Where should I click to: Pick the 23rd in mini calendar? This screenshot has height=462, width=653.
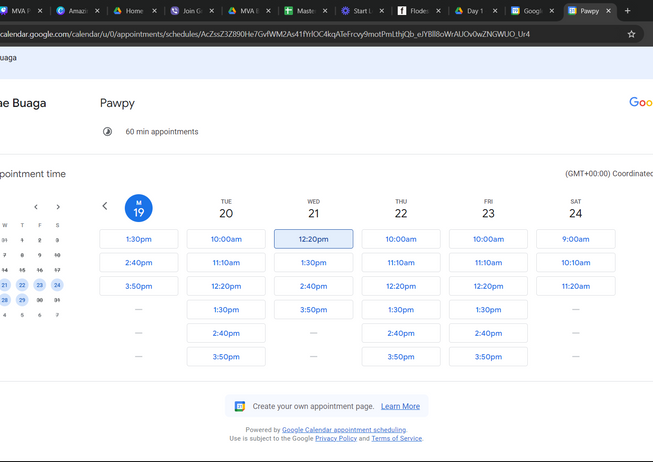coord(40,285)
